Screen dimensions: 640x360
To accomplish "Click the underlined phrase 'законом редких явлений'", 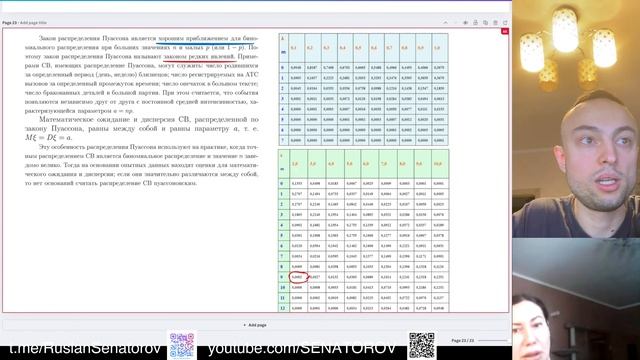I will (x=199, y=56).
